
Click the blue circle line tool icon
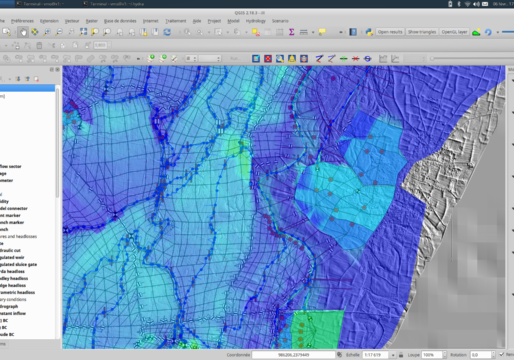[x=367, y=59]
